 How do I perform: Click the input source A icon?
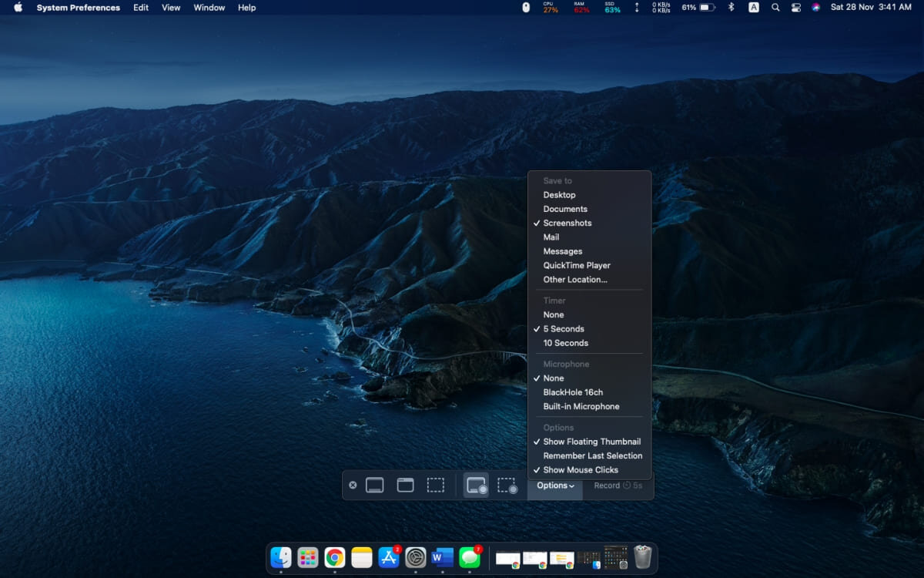coord(754,8)
